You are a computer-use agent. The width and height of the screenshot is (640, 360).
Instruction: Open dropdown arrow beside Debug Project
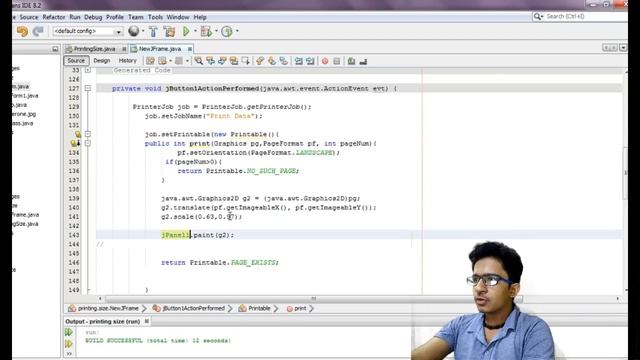pos(216,31)
